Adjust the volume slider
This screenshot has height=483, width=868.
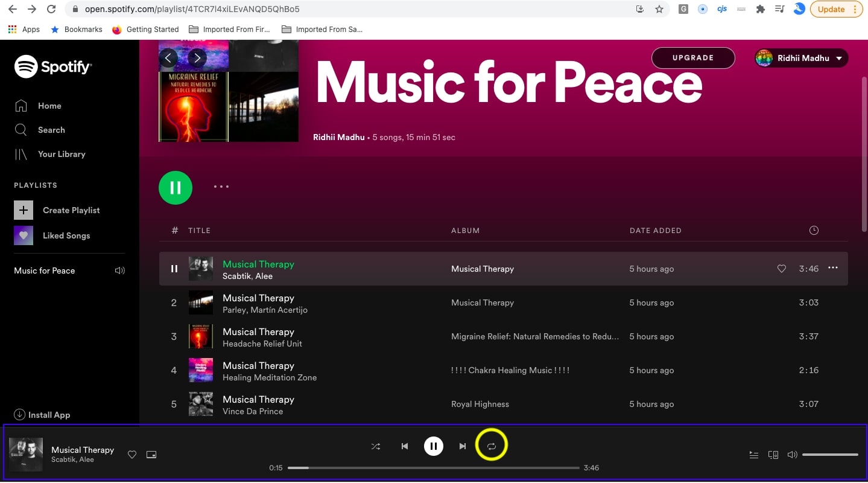pyautogui.click(x=830, y=455)
